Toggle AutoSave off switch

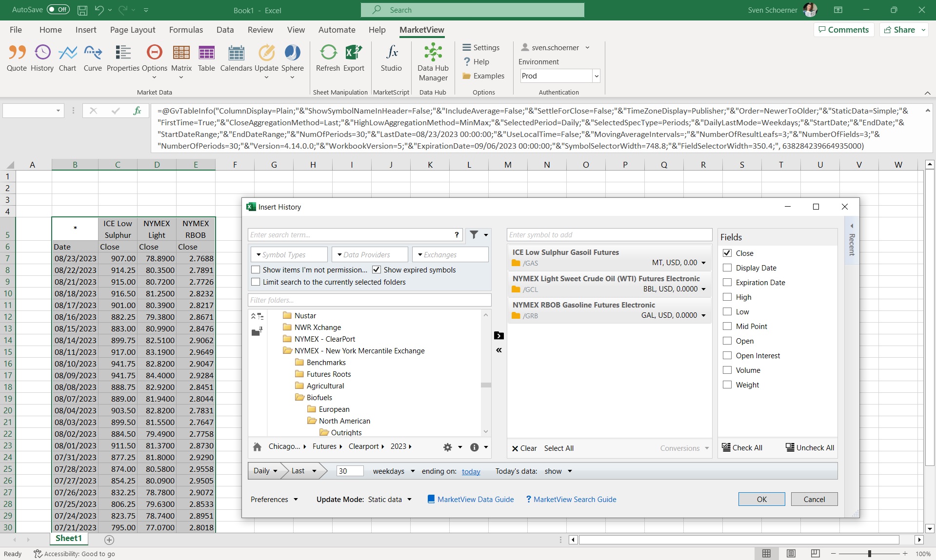58,9
